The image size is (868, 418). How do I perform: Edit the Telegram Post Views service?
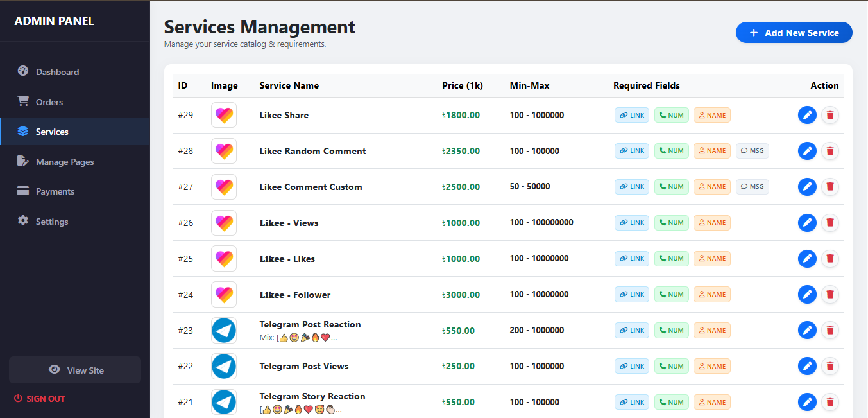(807, 366)
